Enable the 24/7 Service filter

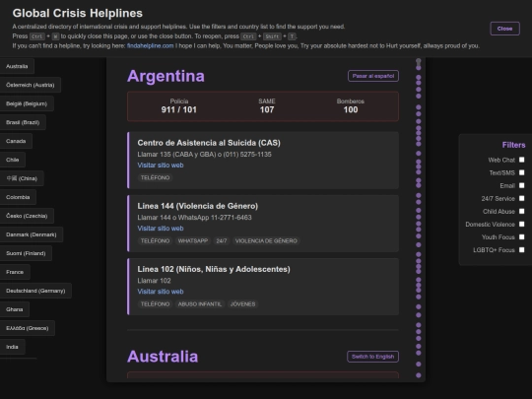[521, 198]
